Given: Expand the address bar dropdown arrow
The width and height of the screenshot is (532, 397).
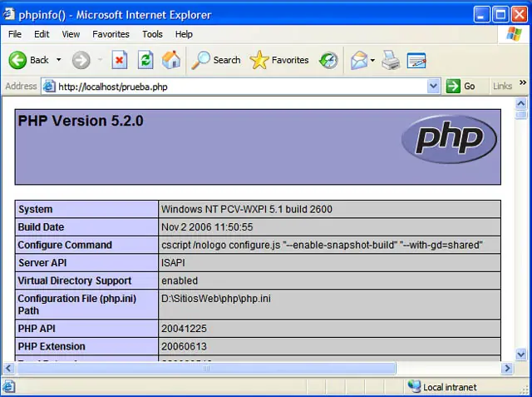Looking at the screenshot, I should (x=433, y=87).
